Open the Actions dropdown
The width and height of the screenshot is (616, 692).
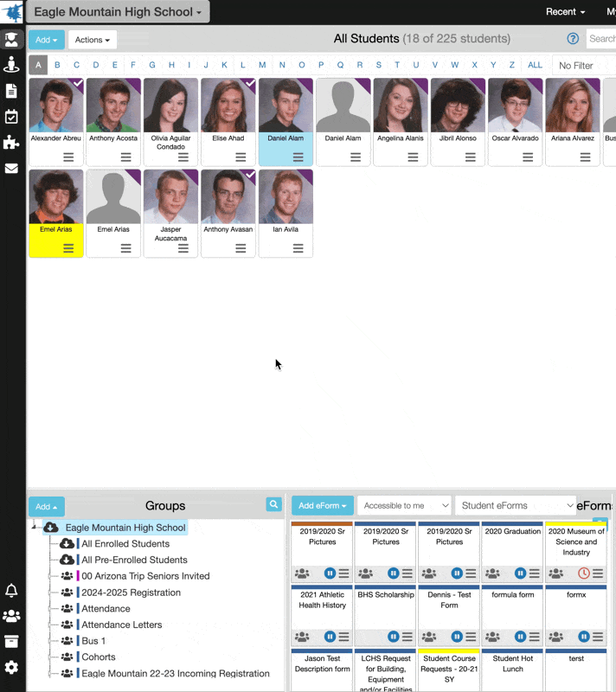(93, 40)
